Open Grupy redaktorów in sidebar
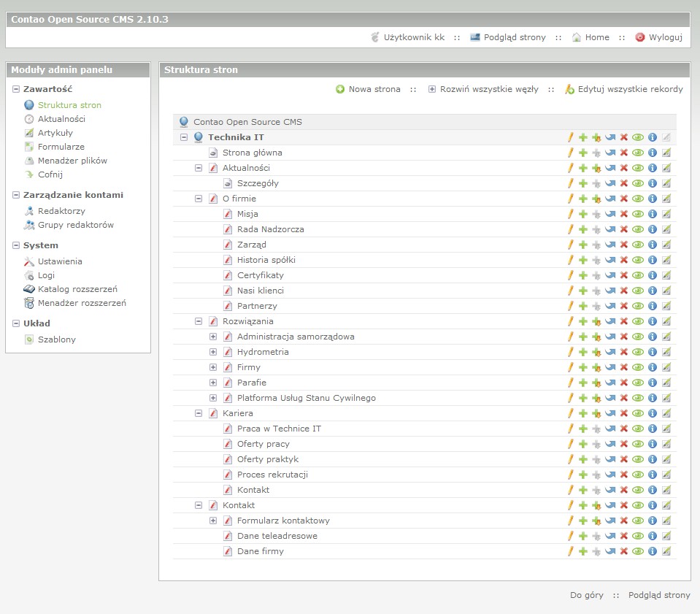Screen dimensions: 700x614 click(76, 225)
